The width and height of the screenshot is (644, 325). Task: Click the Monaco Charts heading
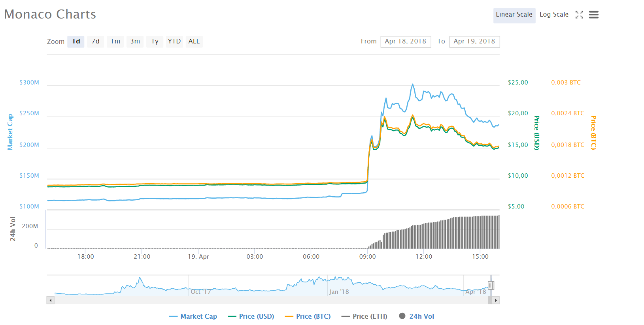tap(50, 14)
